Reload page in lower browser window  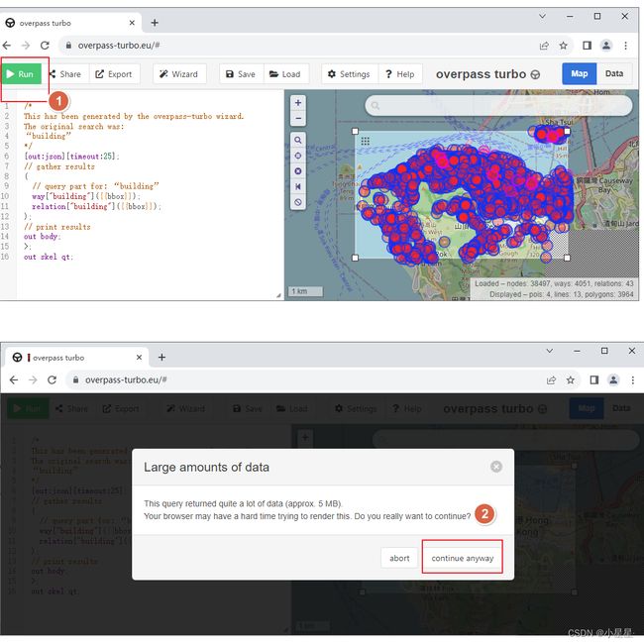[x=53, y=379]
